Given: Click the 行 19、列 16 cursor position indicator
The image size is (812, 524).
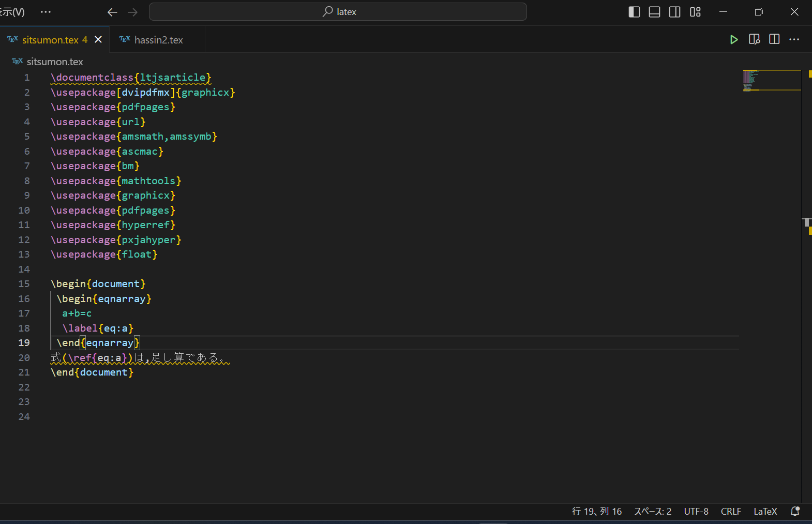Looking at the screenshot, I should click(597, 512).
